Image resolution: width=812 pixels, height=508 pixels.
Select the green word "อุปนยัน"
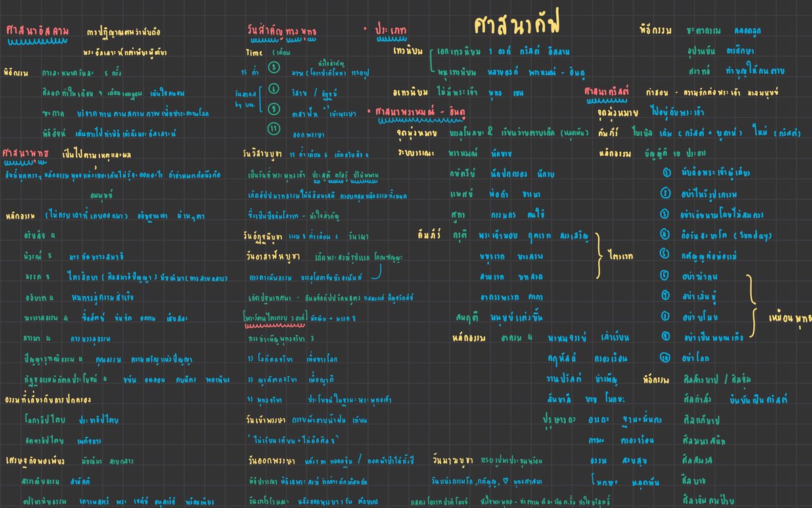pos(702,51)
